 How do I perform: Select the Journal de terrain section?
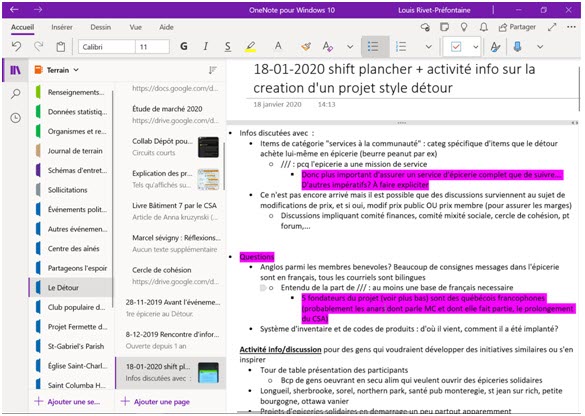(x=71, y=151)
